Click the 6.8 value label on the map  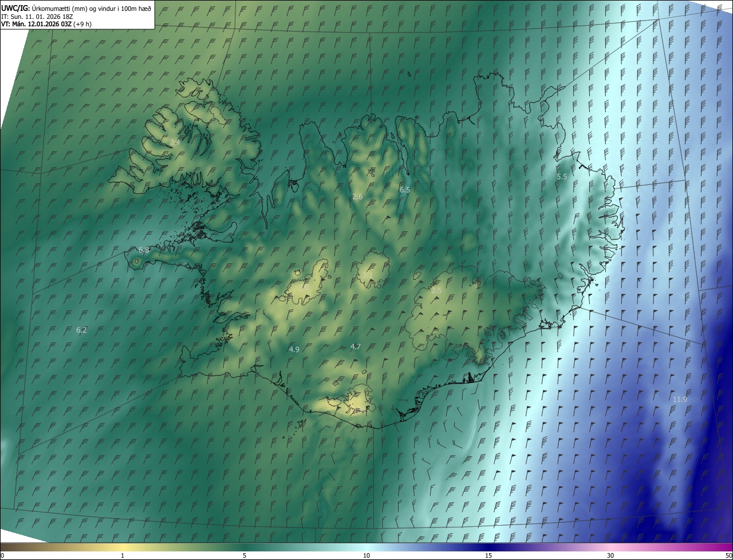click(144, 250)
